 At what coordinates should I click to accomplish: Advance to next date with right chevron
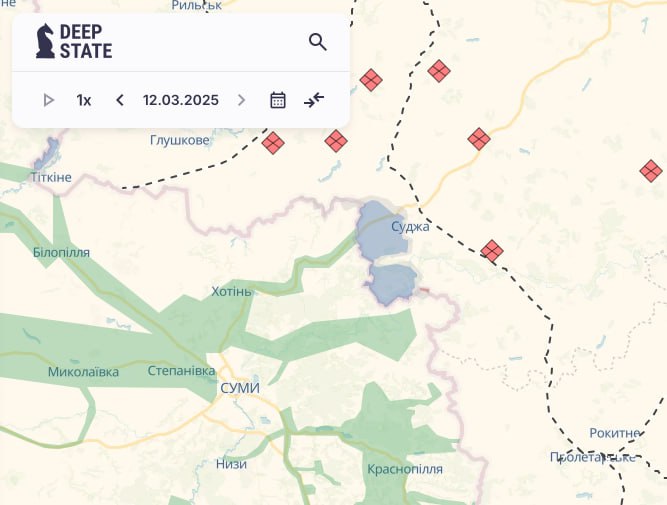[241, 100]
